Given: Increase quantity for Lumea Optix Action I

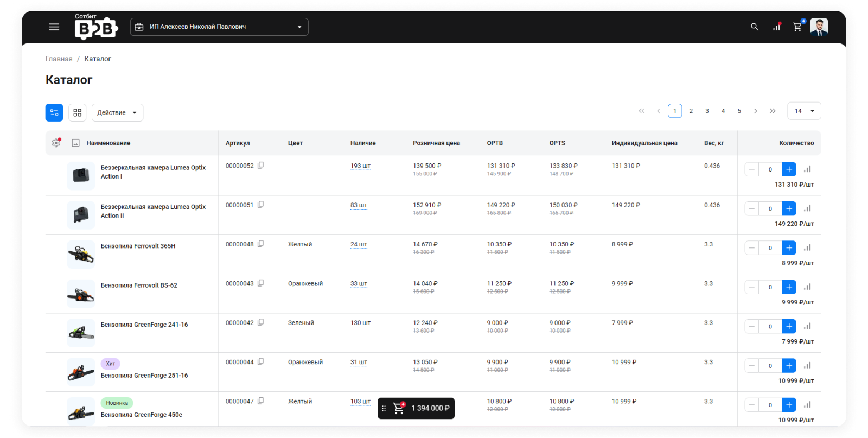Looking at the screenshot, I should click(x=789, y=169).
